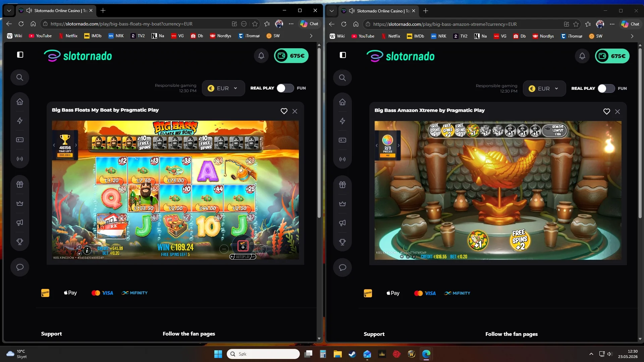Open search in right Slotornado sidebar
The width and height of the screenshot is (644, 362).
click(342, 78)
